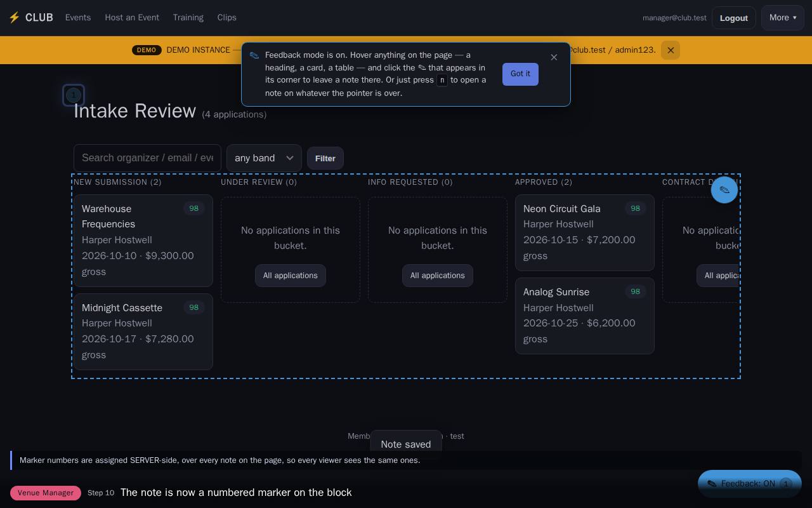The height and width of the screenshot is (508, 812).
Task: Click the Note saved toast
Action: pyautogui.click(x=406, y=444)
